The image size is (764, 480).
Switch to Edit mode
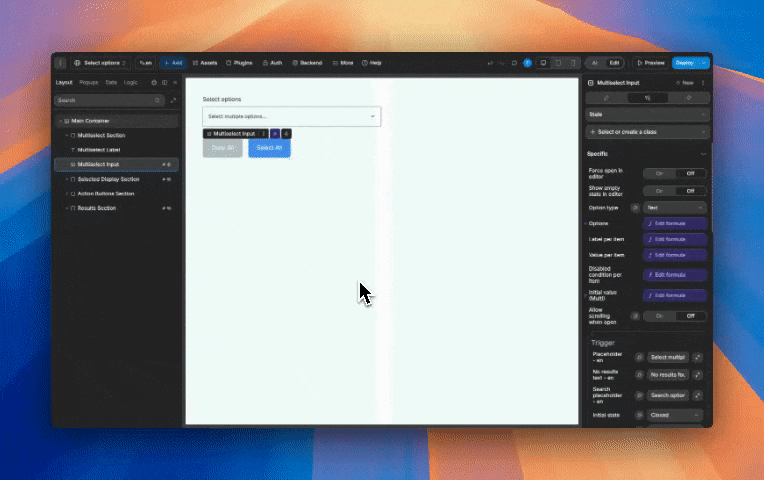point(614,63)
